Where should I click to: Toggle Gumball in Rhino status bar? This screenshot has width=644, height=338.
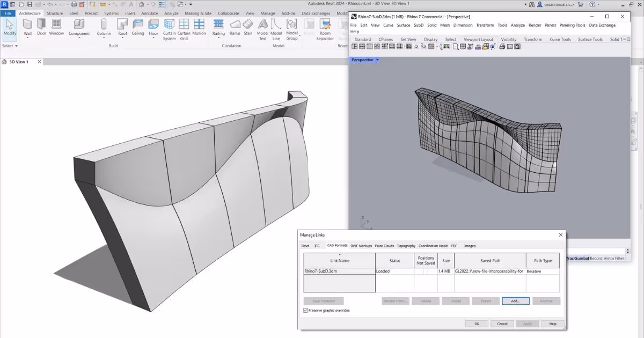[x=581, y=258]
